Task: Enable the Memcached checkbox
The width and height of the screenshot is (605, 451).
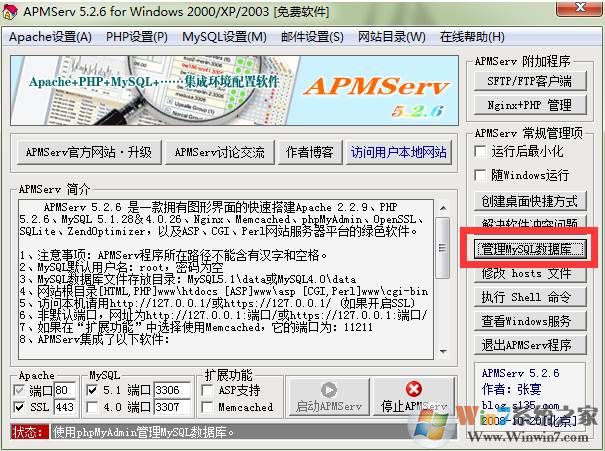Action: point(208,407)
